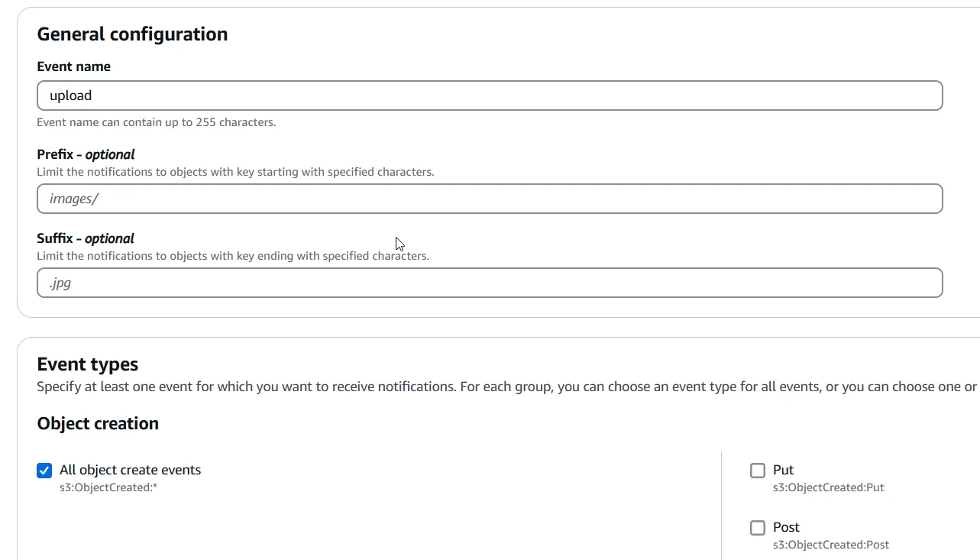Viewport: 980px width, 560px height.
Task: Click the "All object create events" label text
Action: (130, 470)
